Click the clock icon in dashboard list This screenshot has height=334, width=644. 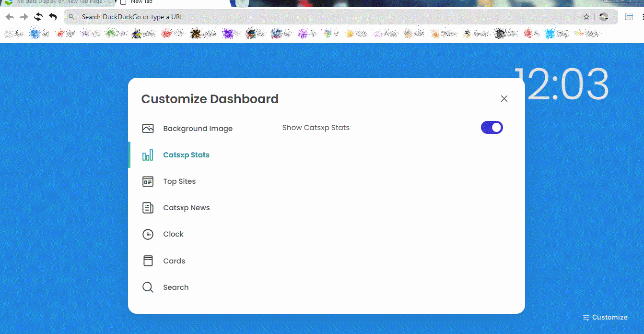(148, 234)
